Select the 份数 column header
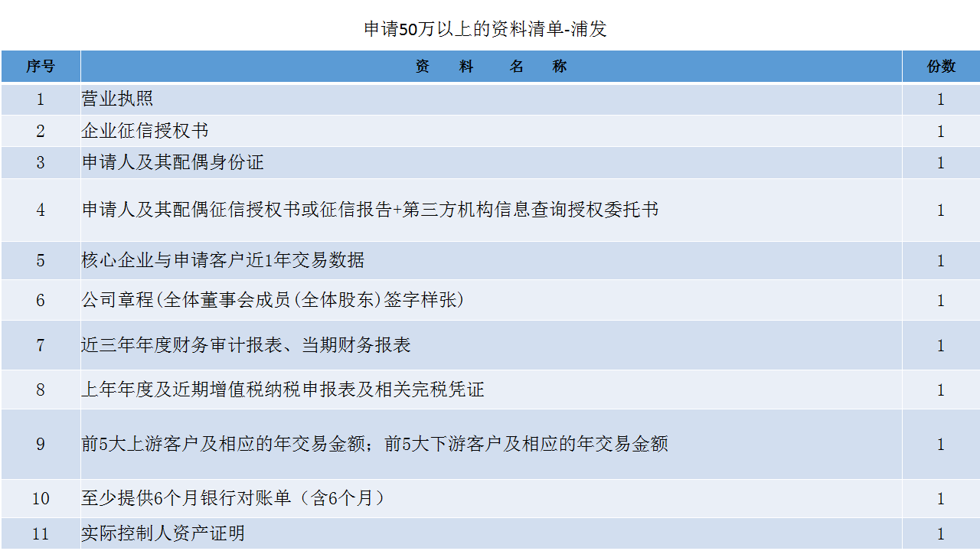980x551 pixels. (x=941, y=67)
